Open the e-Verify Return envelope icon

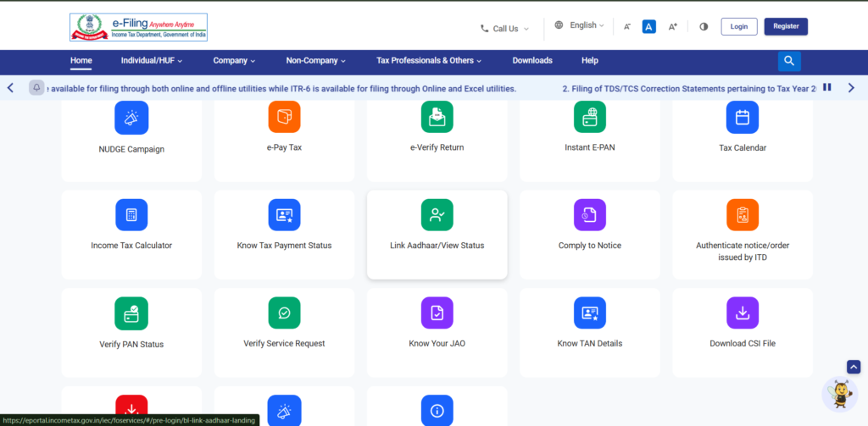(437, 117)
